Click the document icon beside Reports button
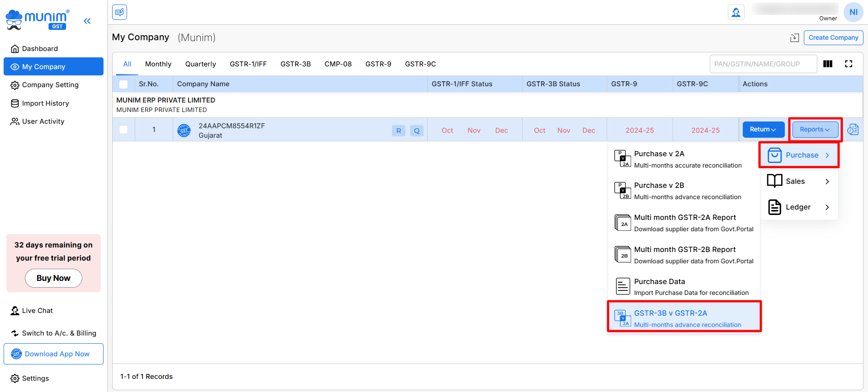Image resolution: width=868 pixels, height=392 pixels. pyautogui.click(x=853, y=130)
